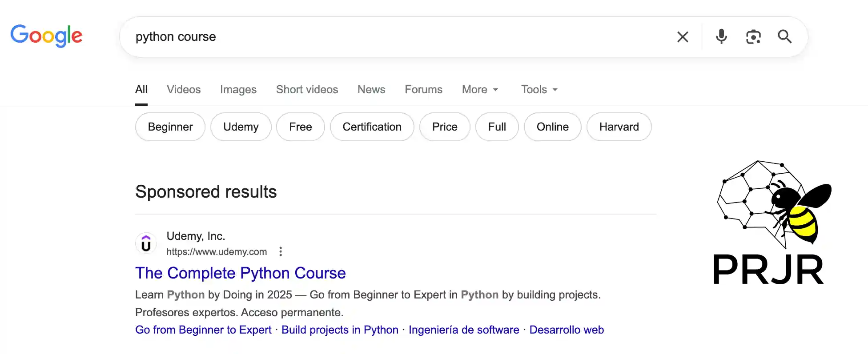The height and width of the screenshot is (354, 868).
Task: Open The Complete Python Course result
Action: (x=241, y=273)
